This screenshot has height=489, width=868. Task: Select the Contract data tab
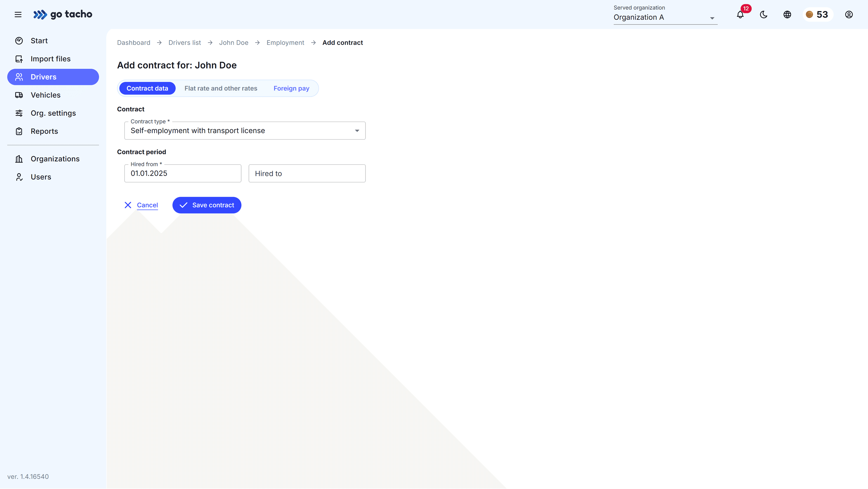tap(147, 88)
